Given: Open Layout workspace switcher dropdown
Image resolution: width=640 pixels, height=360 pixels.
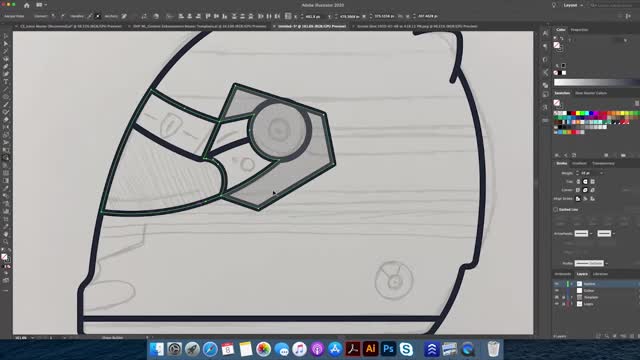Looking at the screenshot, I should click(x=573, y=5).
